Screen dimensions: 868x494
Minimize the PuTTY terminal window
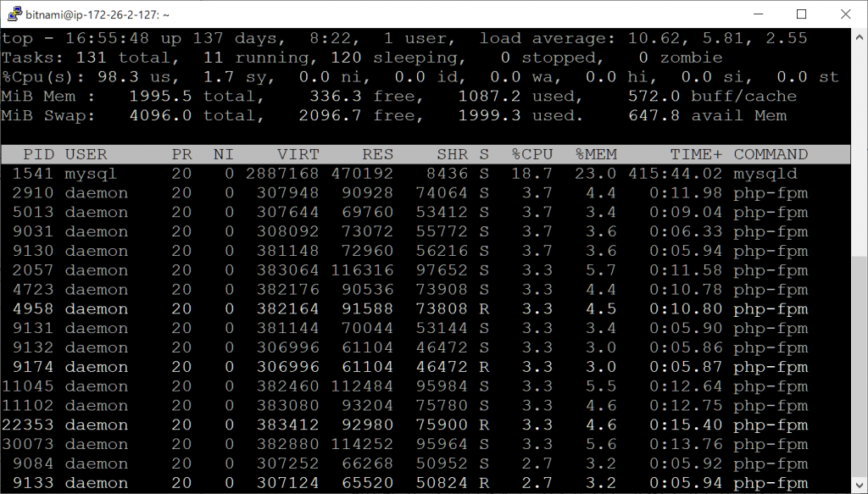(x=759, y=14)
